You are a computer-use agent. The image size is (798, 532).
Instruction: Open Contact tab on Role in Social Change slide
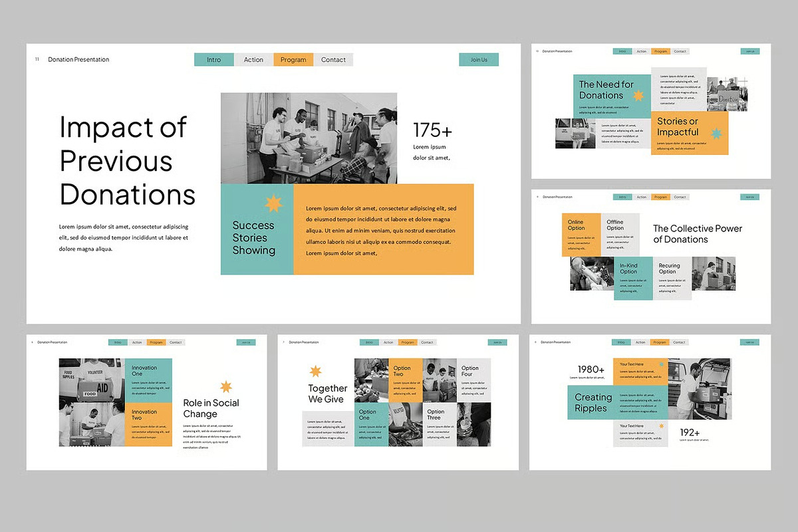tap(176, 342)
